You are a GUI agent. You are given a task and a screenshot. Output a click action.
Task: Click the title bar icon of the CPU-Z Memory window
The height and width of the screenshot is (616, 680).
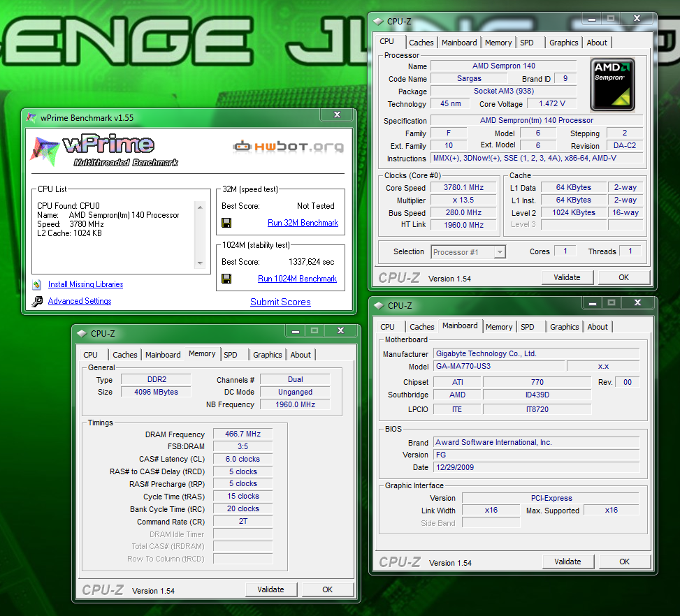coord(82,333)
